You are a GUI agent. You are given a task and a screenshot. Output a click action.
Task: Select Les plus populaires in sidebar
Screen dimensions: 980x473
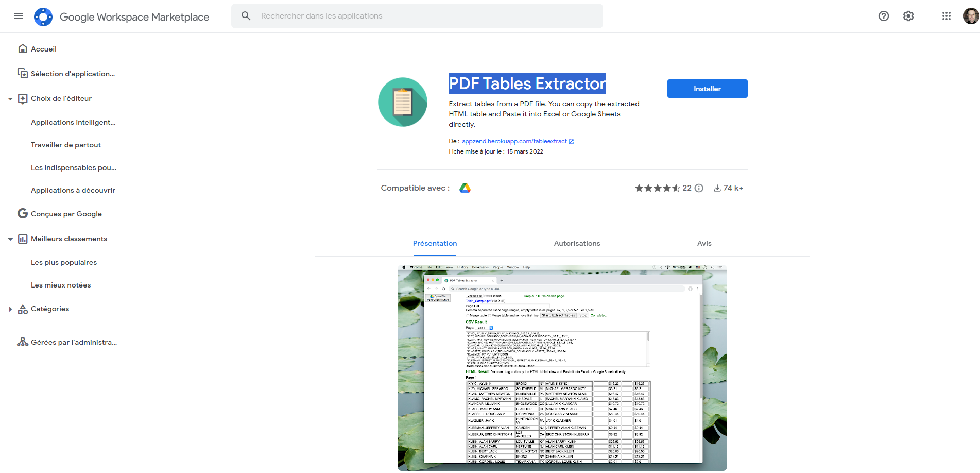tap(64, 262)
